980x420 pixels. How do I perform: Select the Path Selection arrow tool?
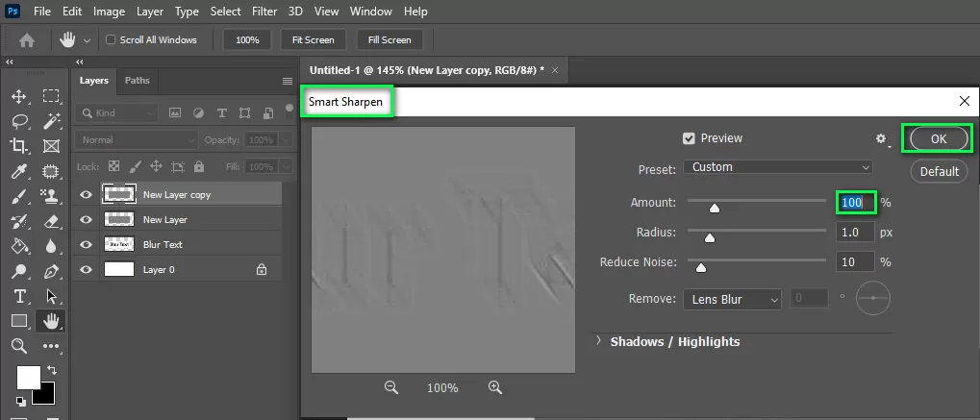pos(51,296)
